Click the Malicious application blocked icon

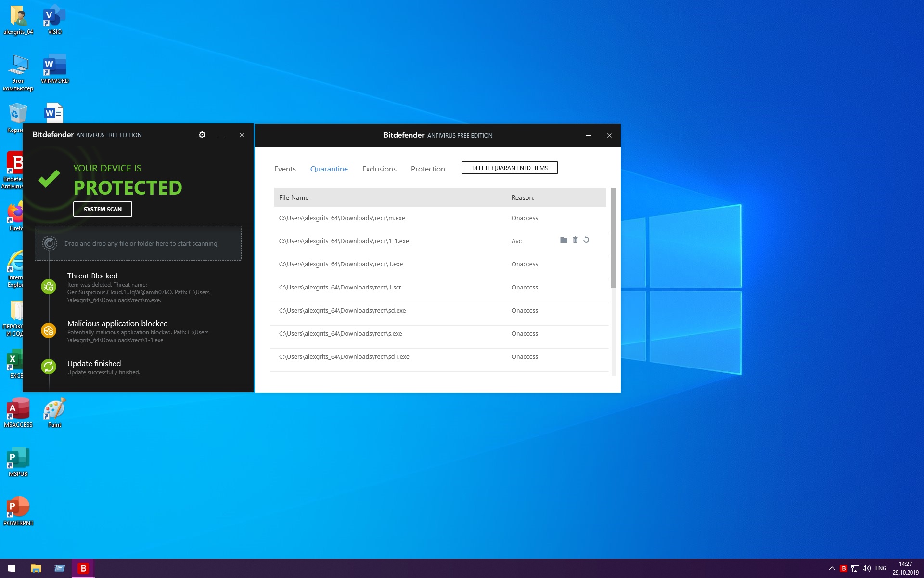pyautogui.click(x=49, y=331)
